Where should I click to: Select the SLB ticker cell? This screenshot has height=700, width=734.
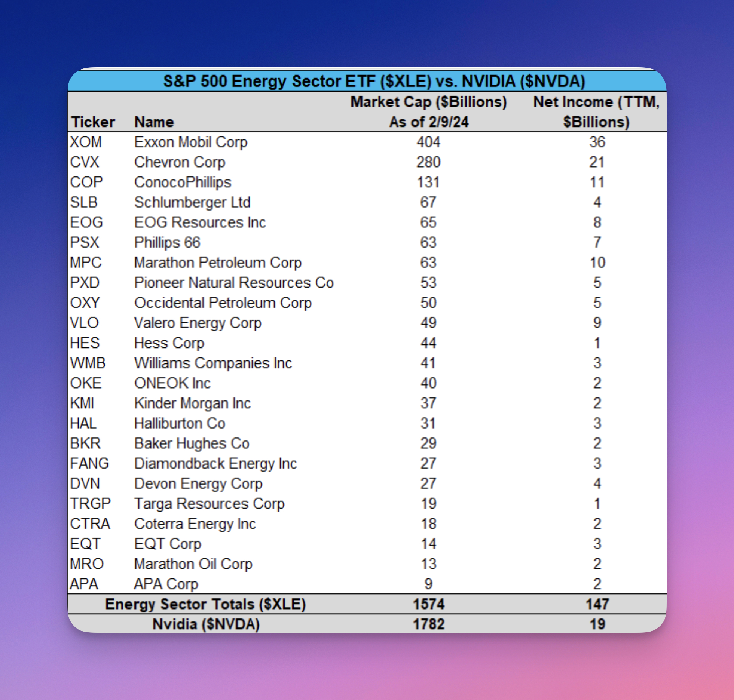click(84, 202)
